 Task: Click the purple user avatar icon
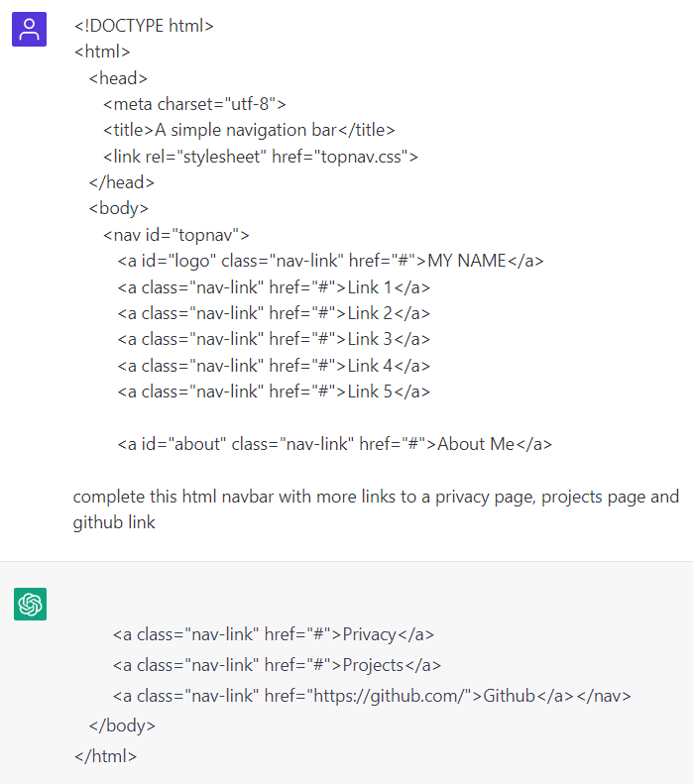click(29, 30)
